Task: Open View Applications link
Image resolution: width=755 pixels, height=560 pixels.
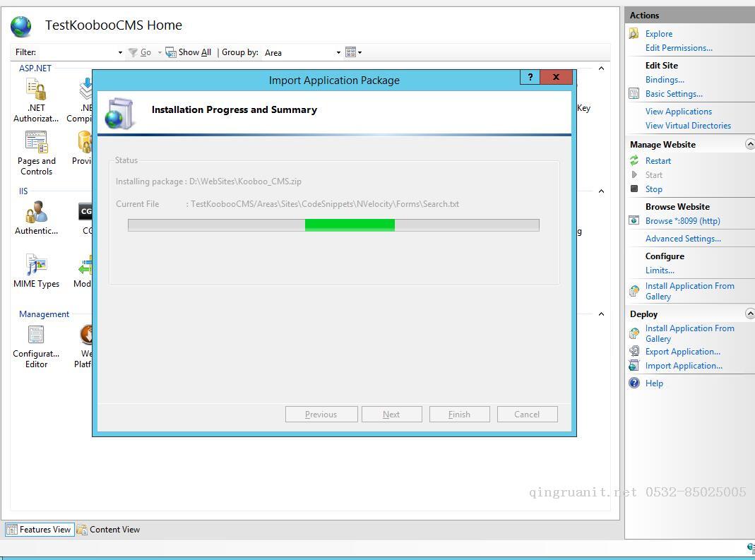Action: coord(679,112)
